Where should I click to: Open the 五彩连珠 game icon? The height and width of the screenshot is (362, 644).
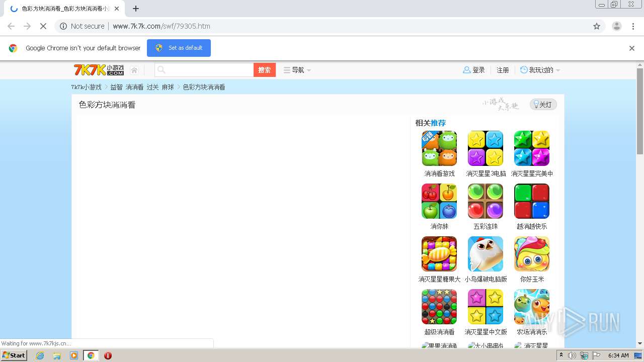(x=486, y=201)
